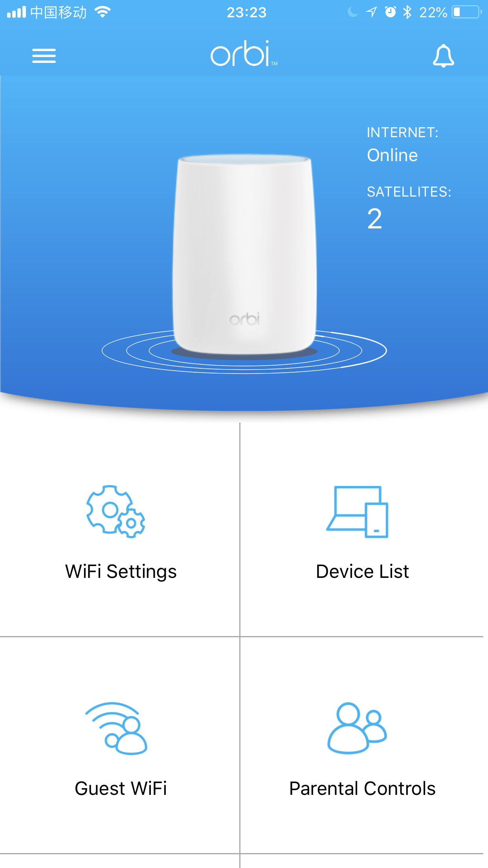Tap the clock time 23:23
488x868 pixels.
[x=247, y=13]
